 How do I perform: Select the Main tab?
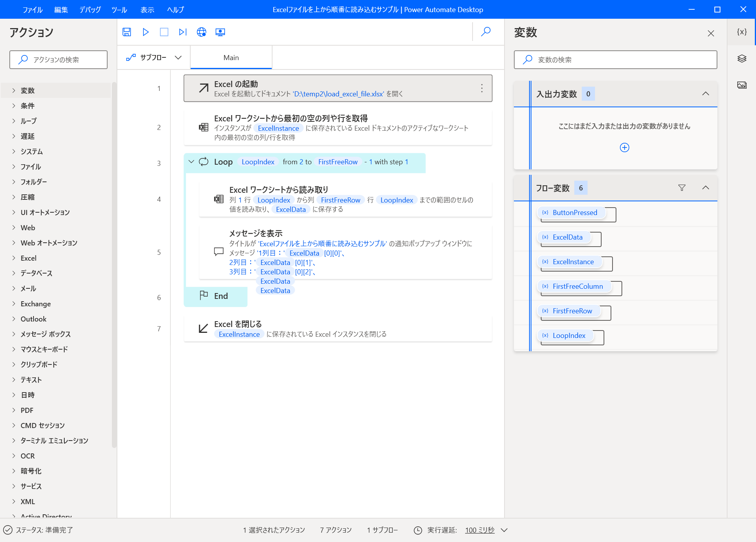click(x=231, y=58)
